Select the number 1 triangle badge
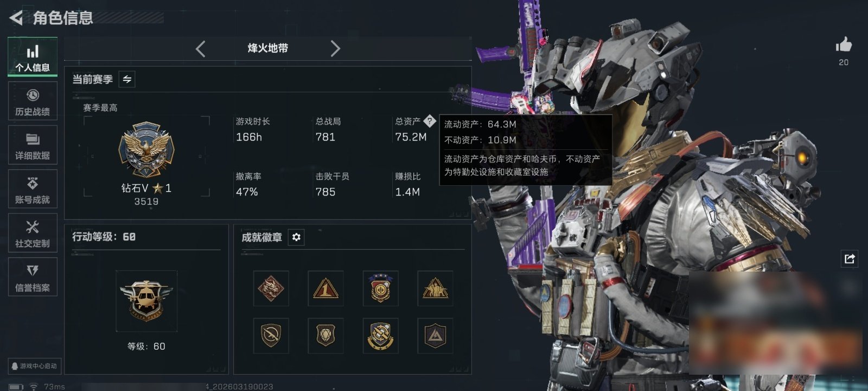The height and width of the screenshot is (391, 868). click(325, 288)
